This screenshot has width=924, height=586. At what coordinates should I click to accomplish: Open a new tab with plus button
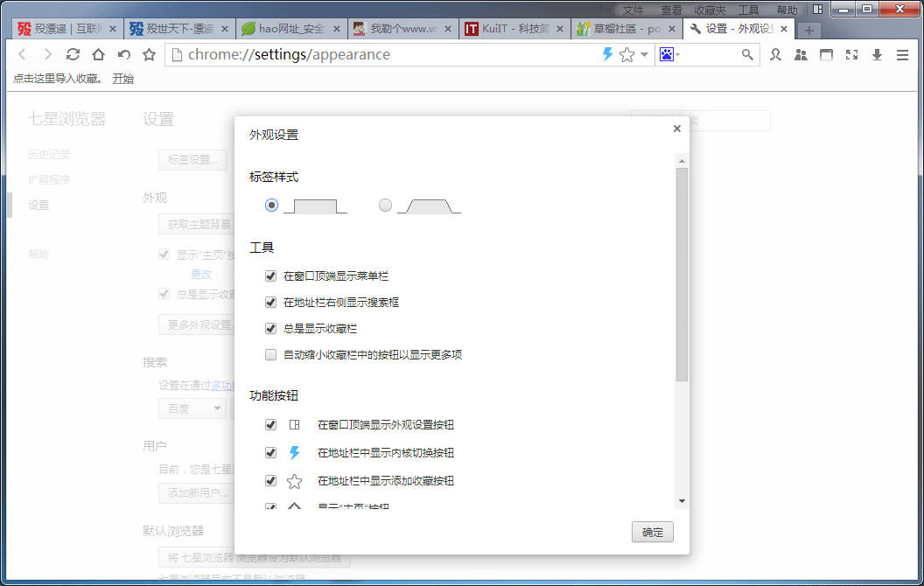pos(809,30)
